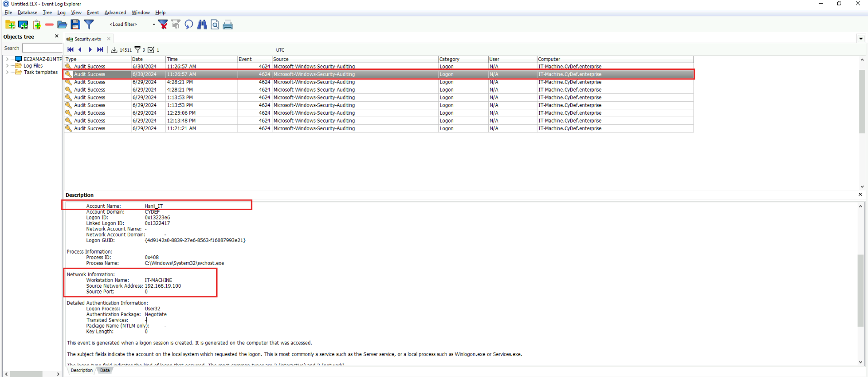Viewport: 868px width, 377px height.
Task: Select the event row at 12:13:48 PM
Action: (378, 121)
